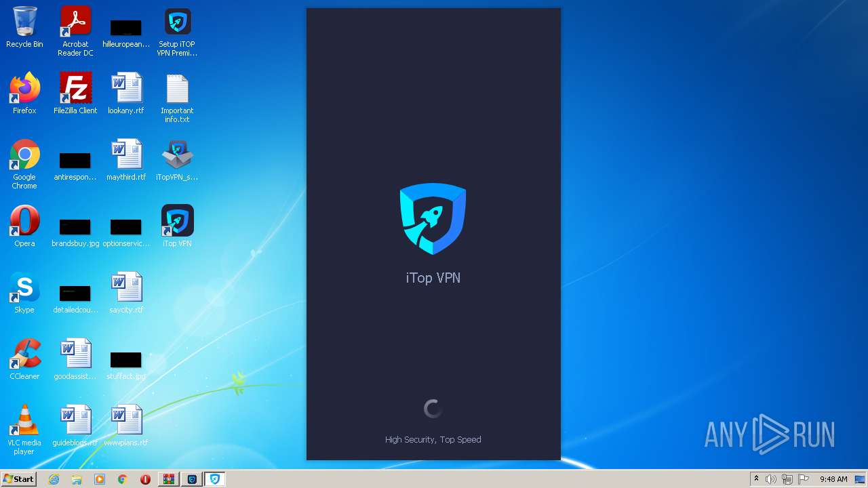
Task: Show hidden system tray icons
Action: pyautogui.click(x=756, y=479)
